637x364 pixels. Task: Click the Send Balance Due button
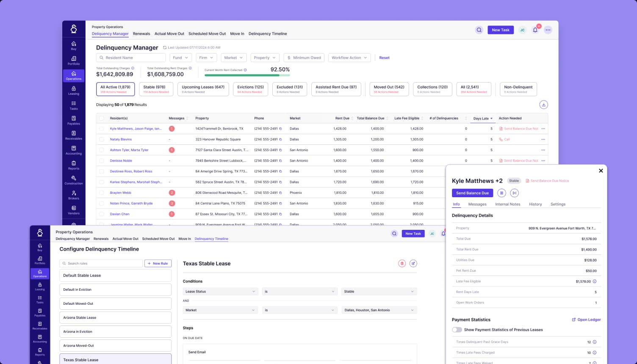tap(472, 193)
